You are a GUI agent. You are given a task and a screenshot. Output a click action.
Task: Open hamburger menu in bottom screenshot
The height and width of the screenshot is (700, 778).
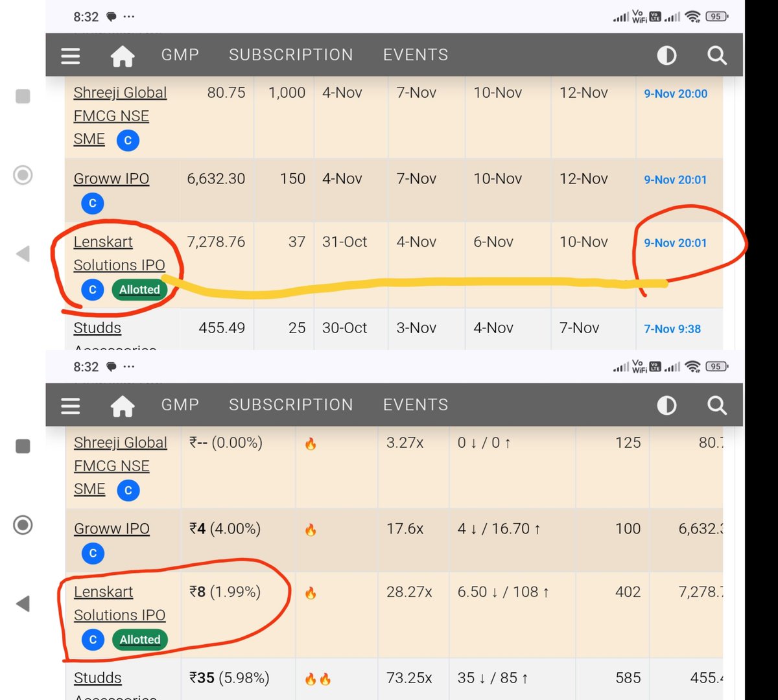[x=70, y=406]
